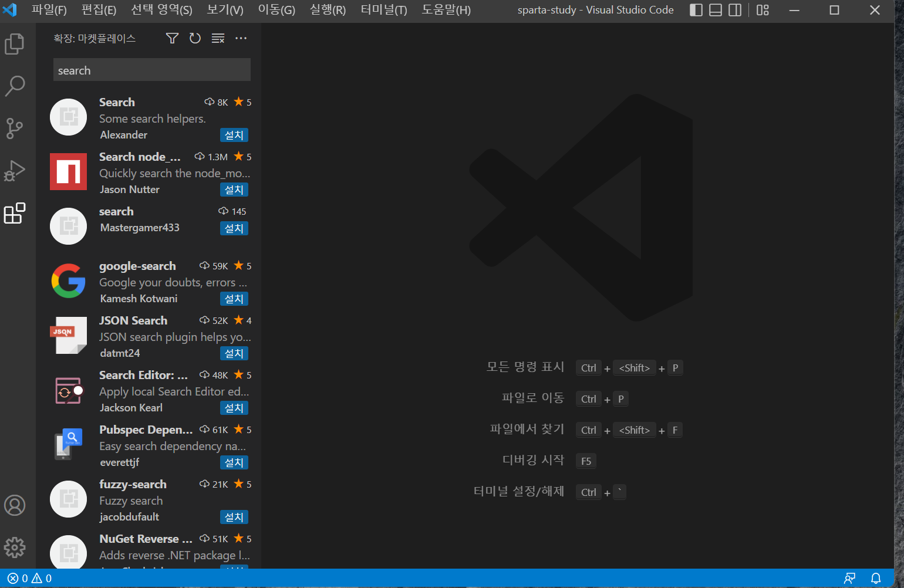
Task: Open the 편집(E) menu
Action: pyautogui.click(x=99, y=10)
